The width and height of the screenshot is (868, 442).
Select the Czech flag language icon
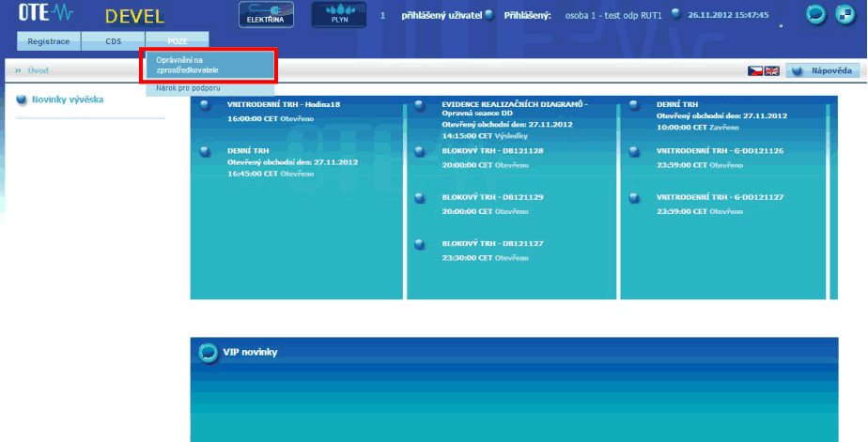point(754,70)
